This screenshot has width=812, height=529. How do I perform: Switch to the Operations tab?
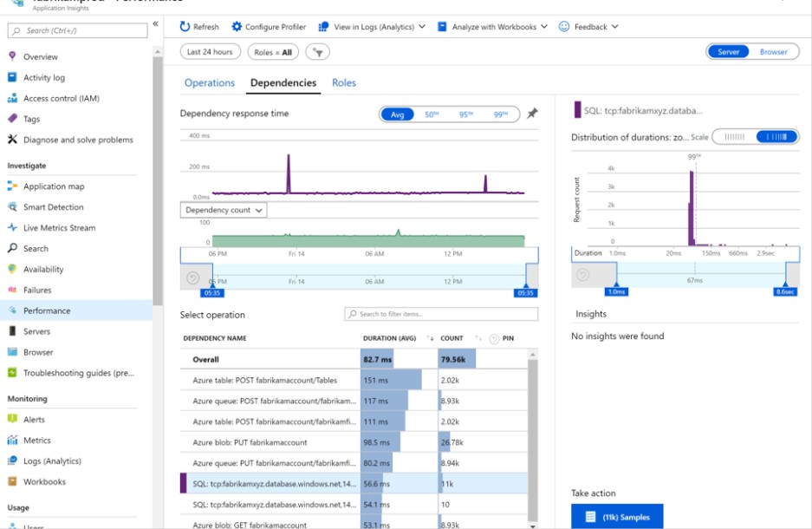[x=210, y=83]
